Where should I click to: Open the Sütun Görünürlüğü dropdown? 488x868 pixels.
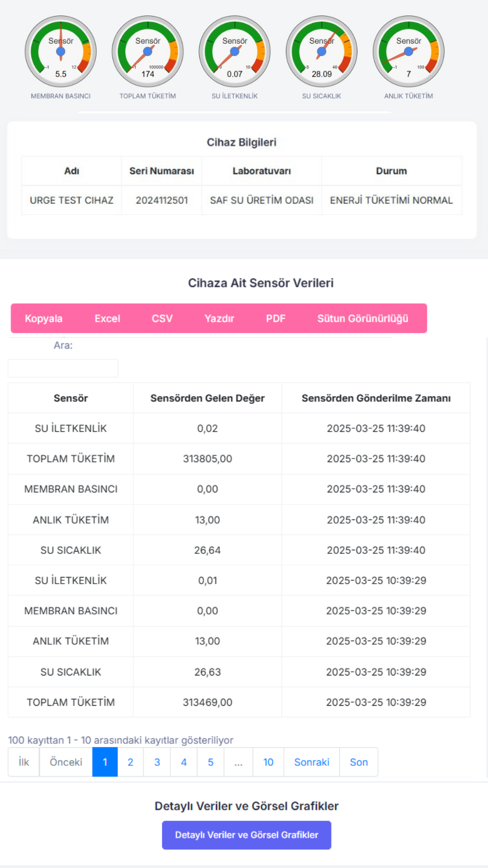pos(362,319)
